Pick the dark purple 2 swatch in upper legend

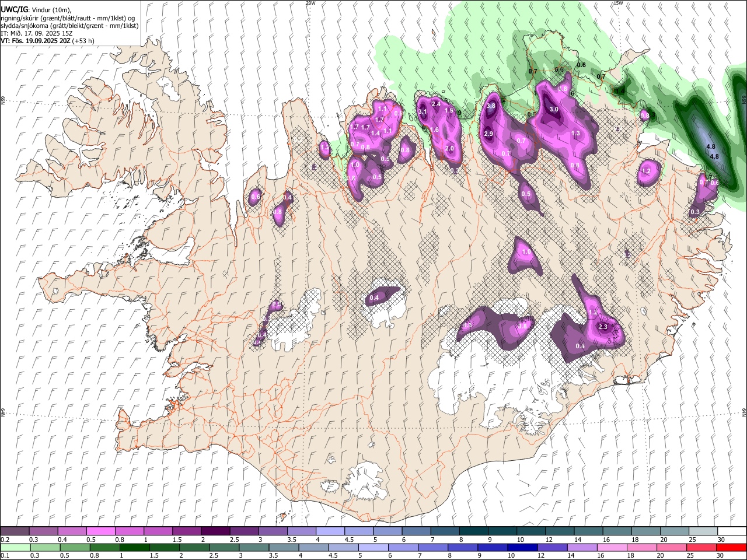point(215,531)
